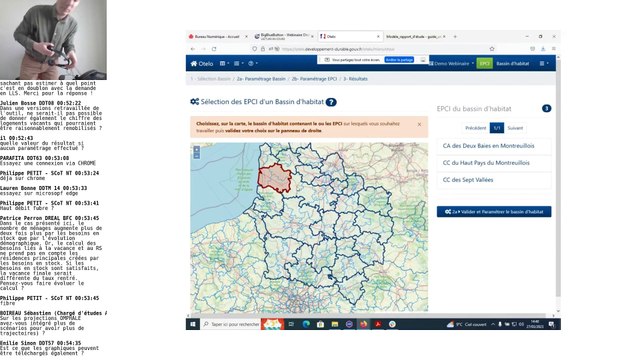The image size is (640, 360).
Task: Open Microsoft Store from taskbar
Action: (320, 324)
